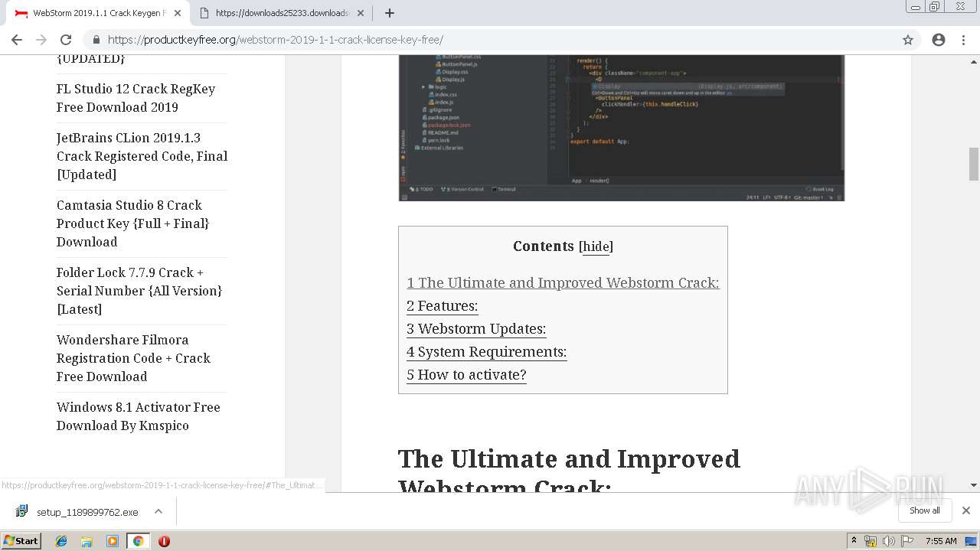Click the WebStorm IDE screenshot image

click(621, 128)
